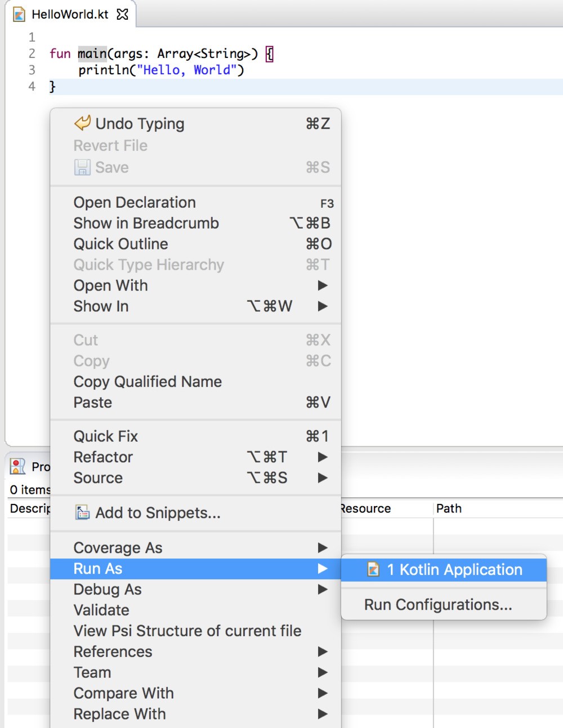This screenshot has height=728, width=563.
Task: Expand the Coverage As submenu
Action: (x=118, y=547)
